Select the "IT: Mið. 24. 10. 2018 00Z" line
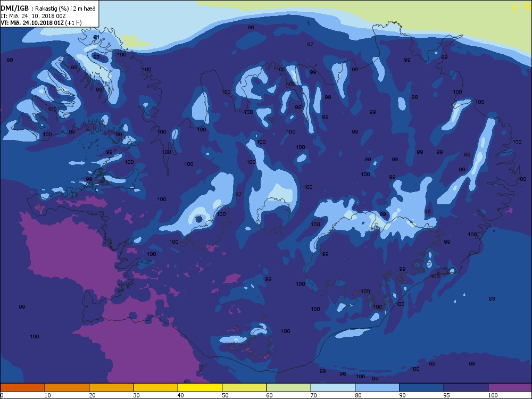Image resolution: width=532 pixels, height=399 pixels. click(33, 16)
